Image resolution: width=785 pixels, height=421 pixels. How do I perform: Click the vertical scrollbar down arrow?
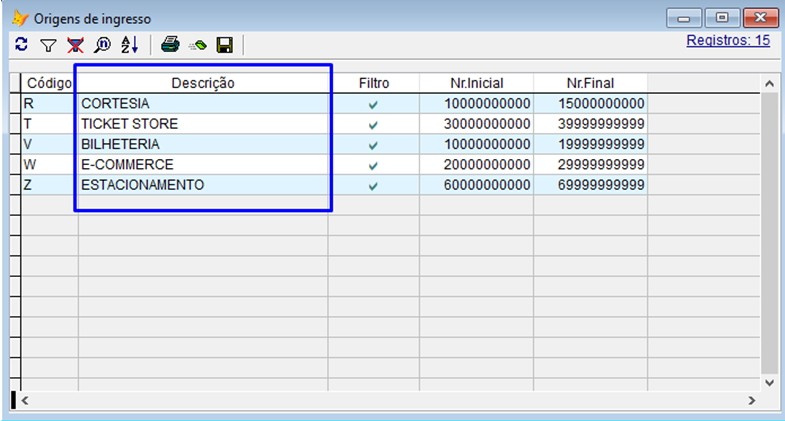click(x=769, y=381)
